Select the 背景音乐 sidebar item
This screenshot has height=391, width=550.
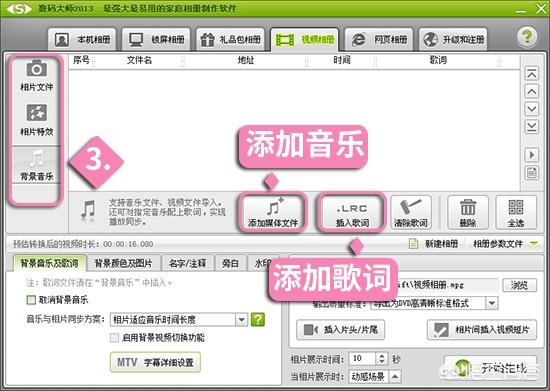(36, 165)
